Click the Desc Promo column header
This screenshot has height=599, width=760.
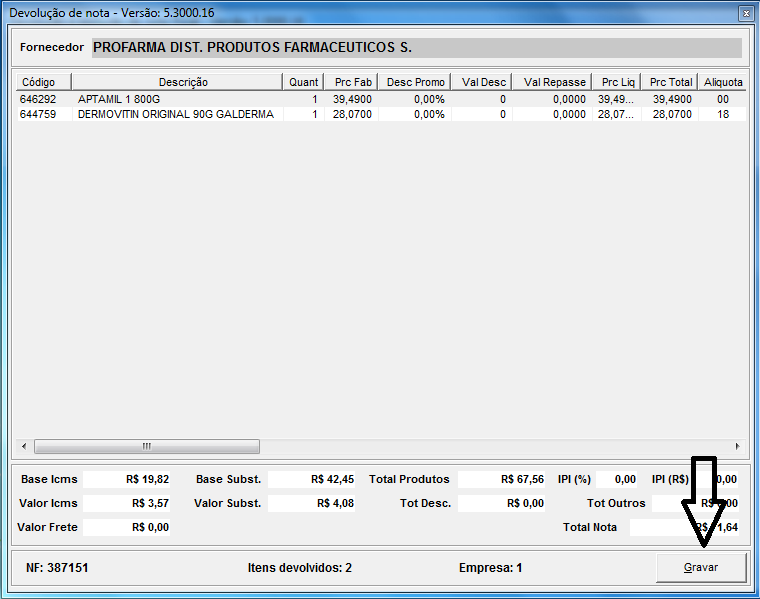click(x=415, y=82)
